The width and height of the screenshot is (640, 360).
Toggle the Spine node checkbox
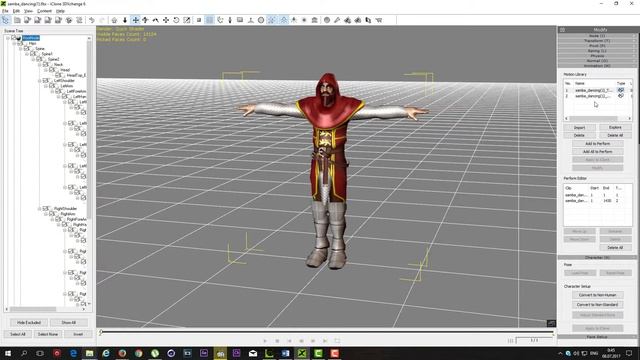(26, 49)
